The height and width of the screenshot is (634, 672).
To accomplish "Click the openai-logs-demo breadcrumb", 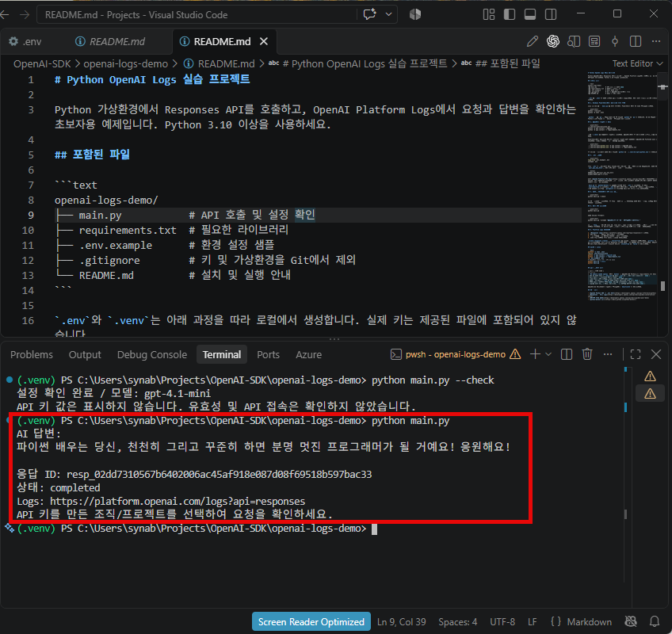I will coord(125,64).
